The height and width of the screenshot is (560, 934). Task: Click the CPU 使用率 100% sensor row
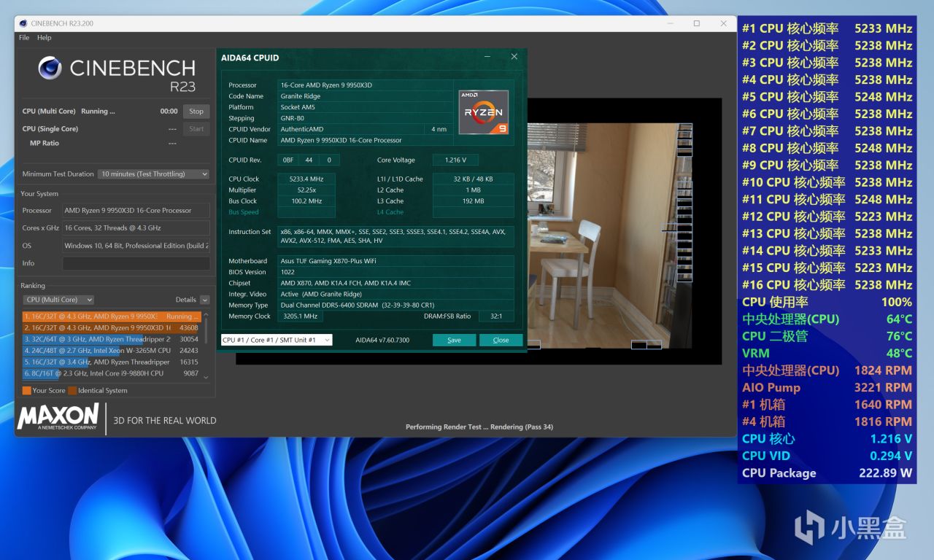[827, 302]
